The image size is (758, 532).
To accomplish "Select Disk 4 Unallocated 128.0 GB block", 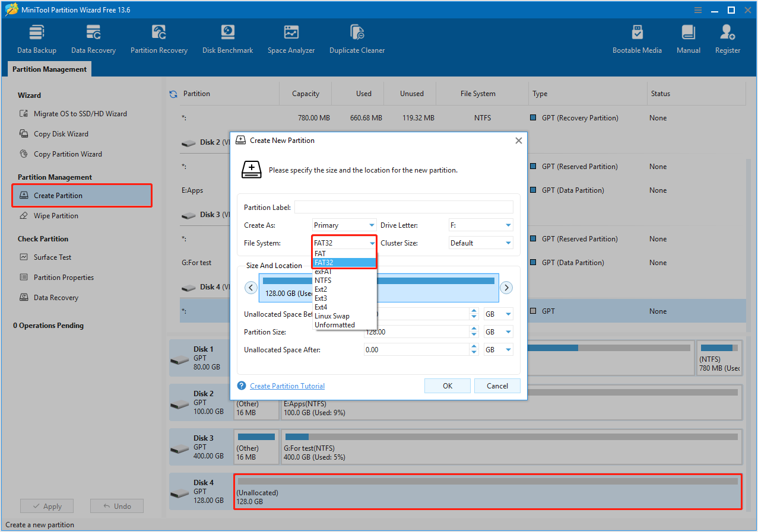I will tap(488, 492).
